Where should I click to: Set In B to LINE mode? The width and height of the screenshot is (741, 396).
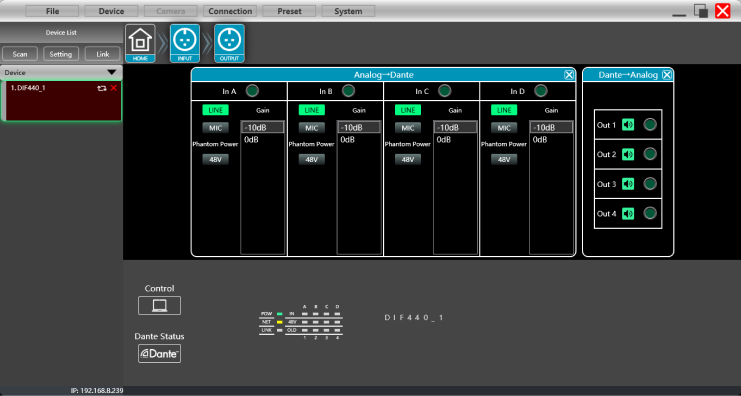pos(311,110)
